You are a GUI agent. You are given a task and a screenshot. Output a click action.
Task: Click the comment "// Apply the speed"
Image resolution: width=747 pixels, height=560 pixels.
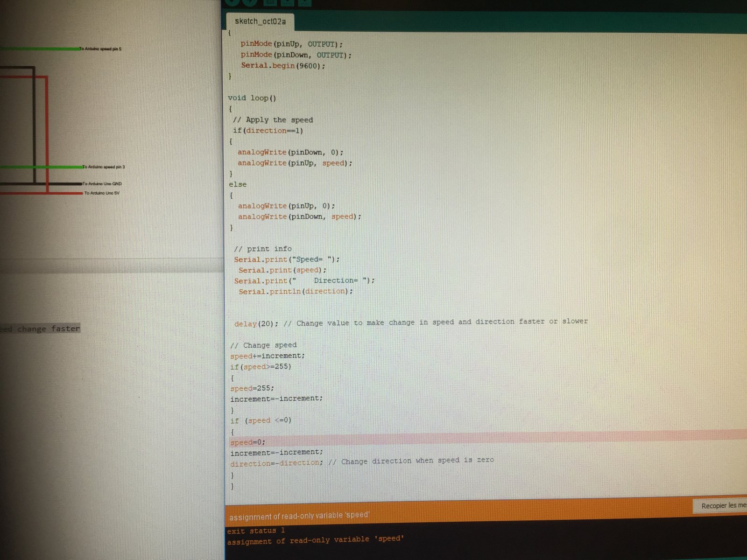click(x=273, y=120)
